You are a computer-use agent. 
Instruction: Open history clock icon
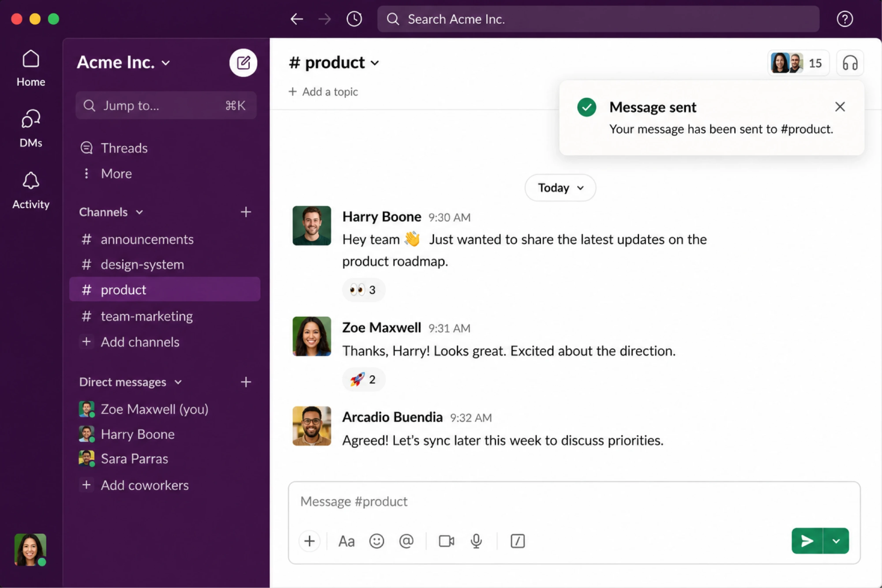click(x=354, y=19)
